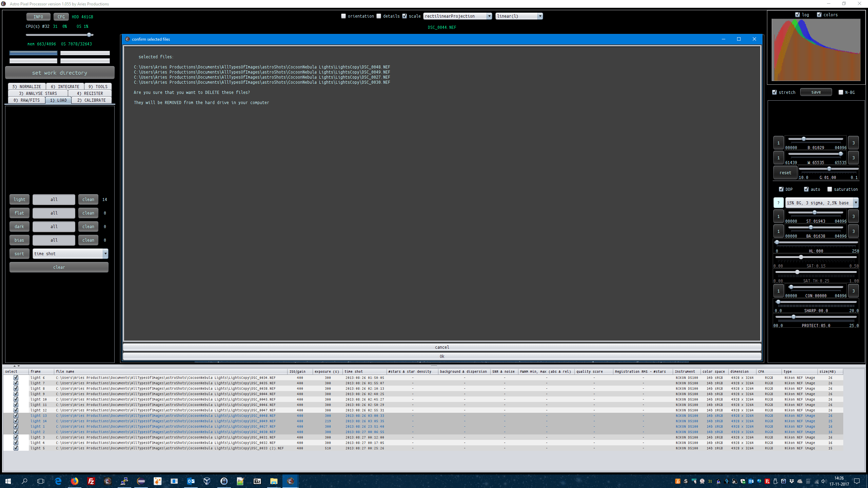
Task: Switch to the 2) CALIBRATE tab
Action: tap(91, 100)
